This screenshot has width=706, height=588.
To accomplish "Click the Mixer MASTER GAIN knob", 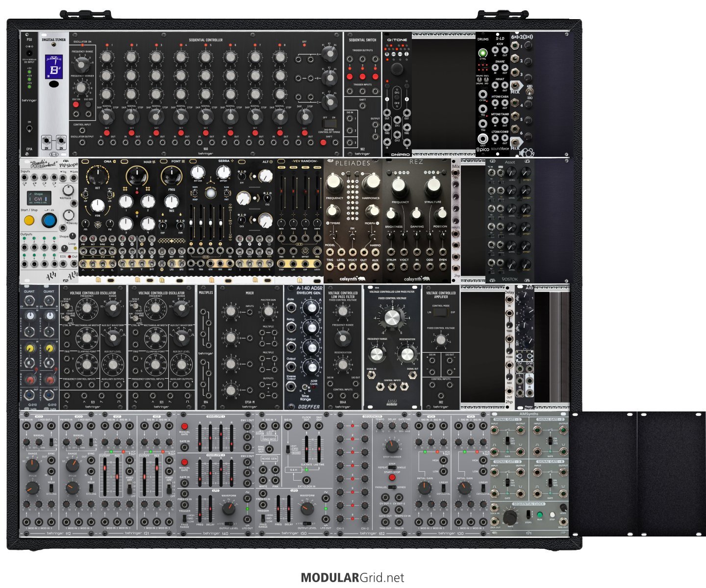I will 268,310.
